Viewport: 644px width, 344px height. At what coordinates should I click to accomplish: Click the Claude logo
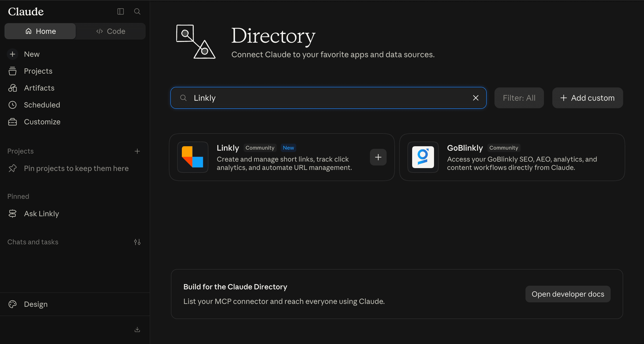26,11
